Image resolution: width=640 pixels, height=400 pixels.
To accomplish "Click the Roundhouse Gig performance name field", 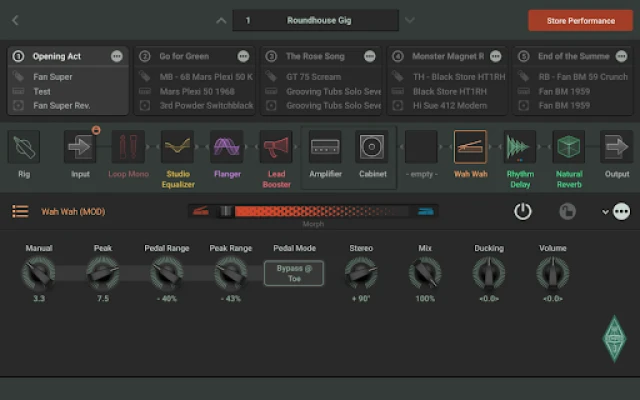I will pyautogui.click(x=316, y=20).
